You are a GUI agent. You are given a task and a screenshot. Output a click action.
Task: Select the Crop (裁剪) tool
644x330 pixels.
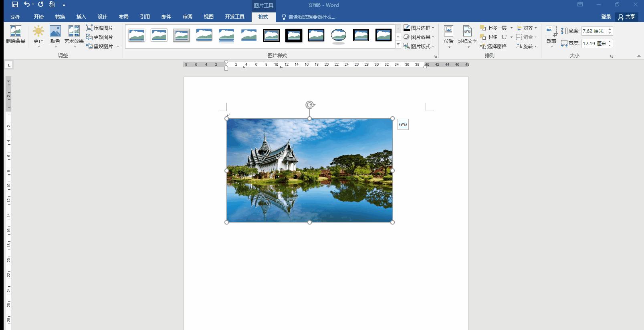point(551,32)
